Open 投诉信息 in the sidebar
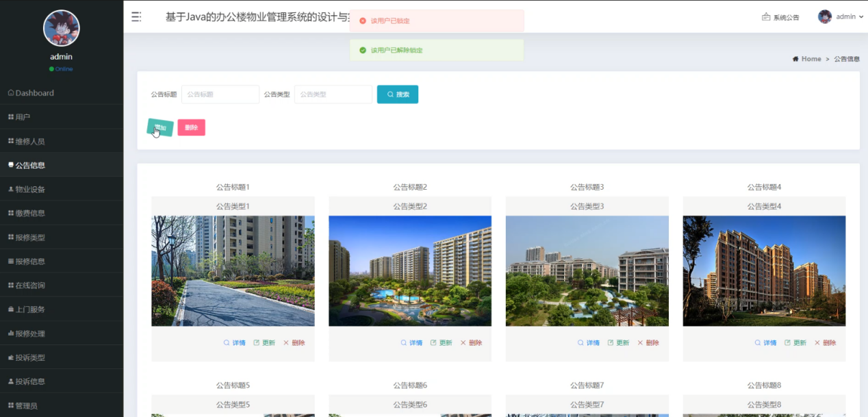The image size is (868, 417). tap(62, 381)
